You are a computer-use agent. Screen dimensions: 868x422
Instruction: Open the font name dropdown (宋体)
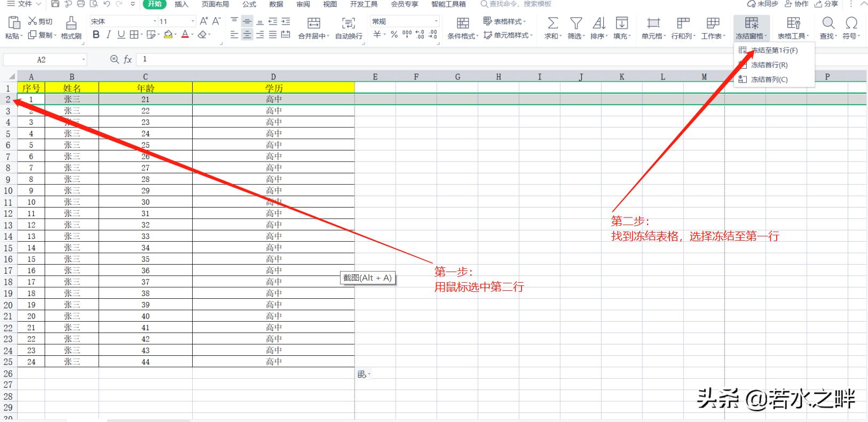(x=155, y=21)
